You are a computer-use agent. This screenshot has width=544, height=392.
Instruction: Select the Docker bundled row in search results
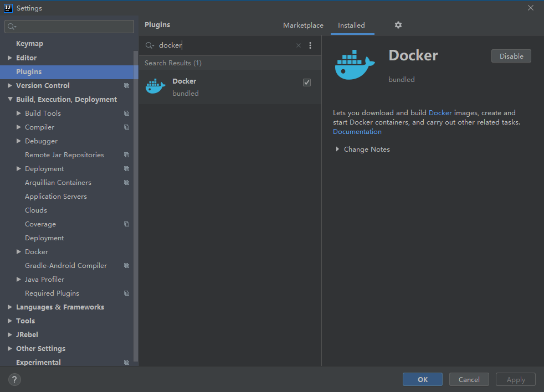[230, 87]
